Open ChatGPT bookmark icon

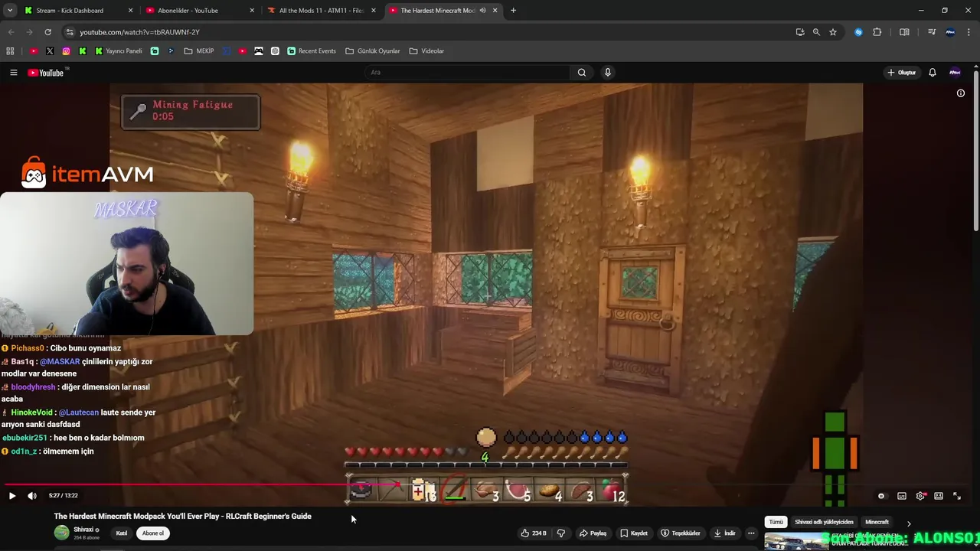tap(275, 51)
